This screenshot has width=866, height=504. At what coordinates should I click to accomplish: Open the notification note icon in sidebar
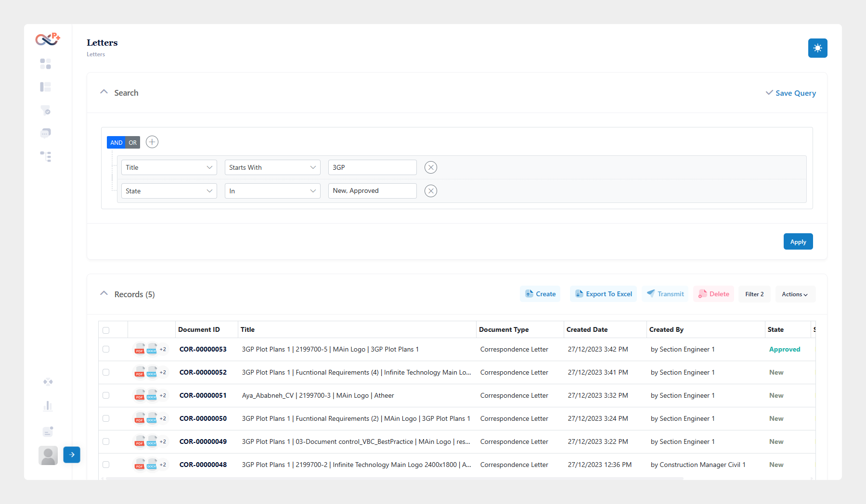(48, 431)
